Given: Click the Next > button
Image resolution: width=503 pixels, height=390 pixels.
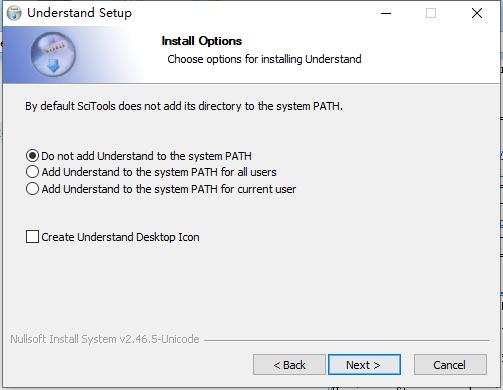Looking at the screenshot, I should coord(364,365).
